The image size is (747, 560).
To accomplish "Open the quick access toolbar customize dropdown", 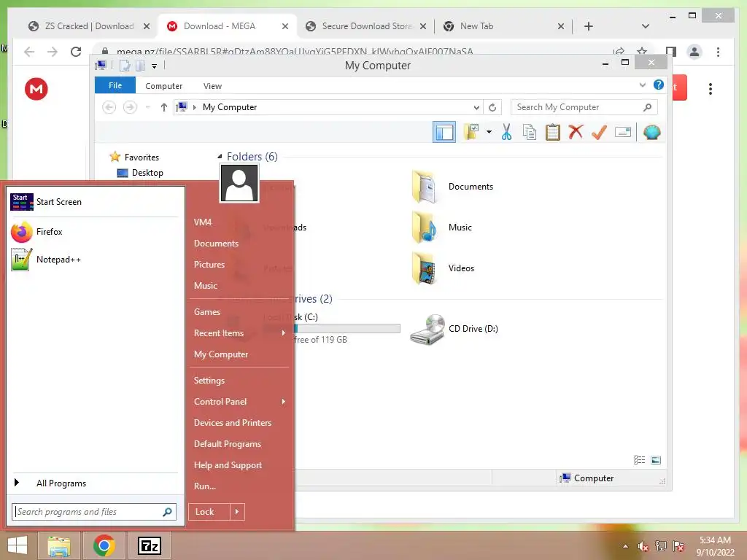I will click(155, 66).
